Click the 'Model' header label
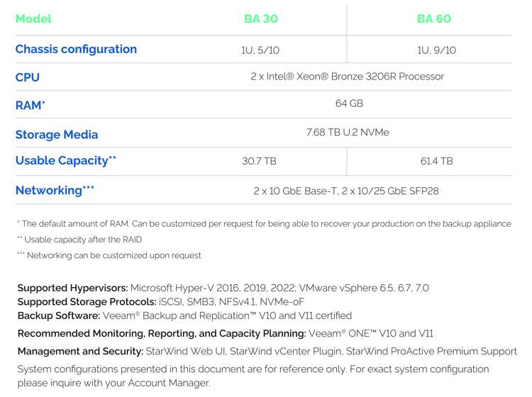This screenshot has height=397, width=532. pyautogui.click(x=33, y=18)
